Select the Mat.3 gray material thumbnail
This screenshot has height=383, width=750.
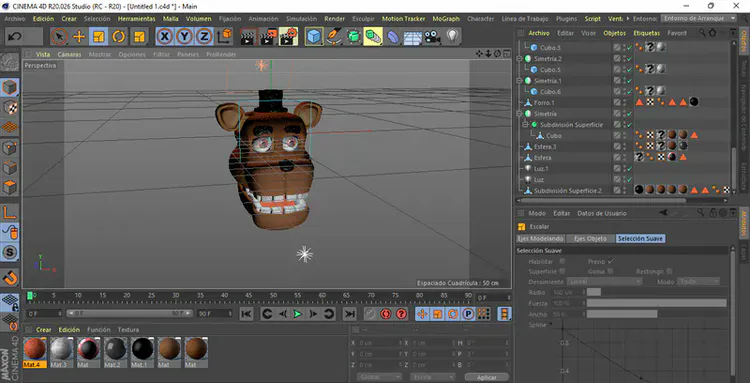coord(61,352)
